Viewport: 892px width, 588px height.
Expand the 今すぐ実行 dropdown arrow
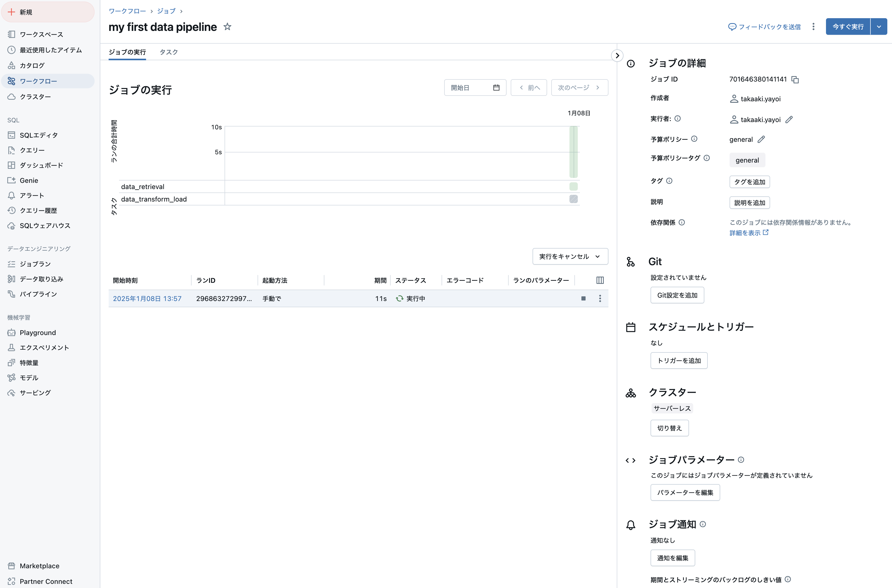[x=878, y=27]
